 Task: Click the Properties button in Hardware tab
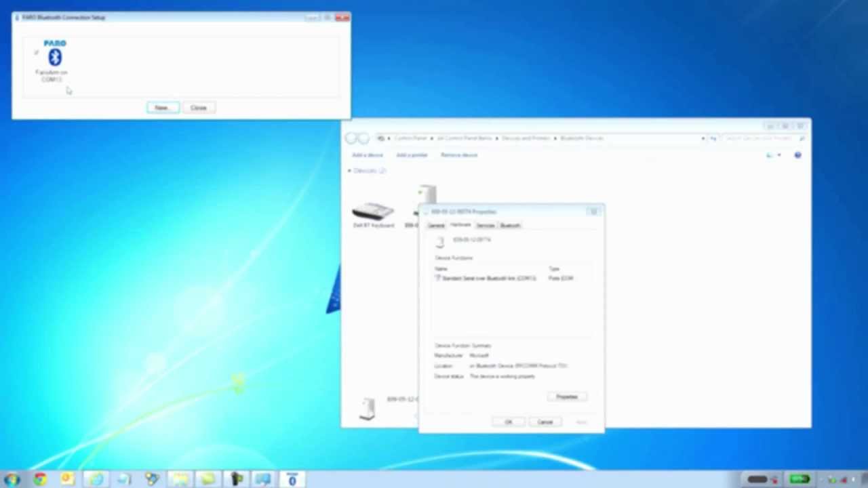pyautogui.click(x=567, y=397)
